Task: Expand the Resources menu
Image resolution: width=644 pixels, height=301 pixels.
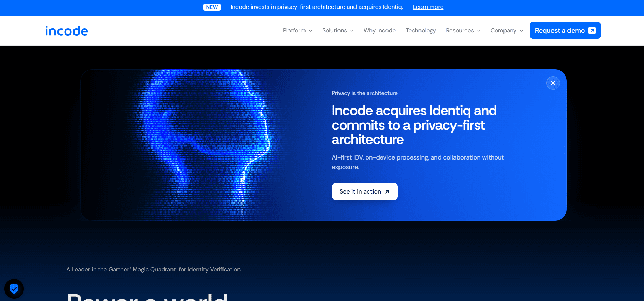Action: 463,31
